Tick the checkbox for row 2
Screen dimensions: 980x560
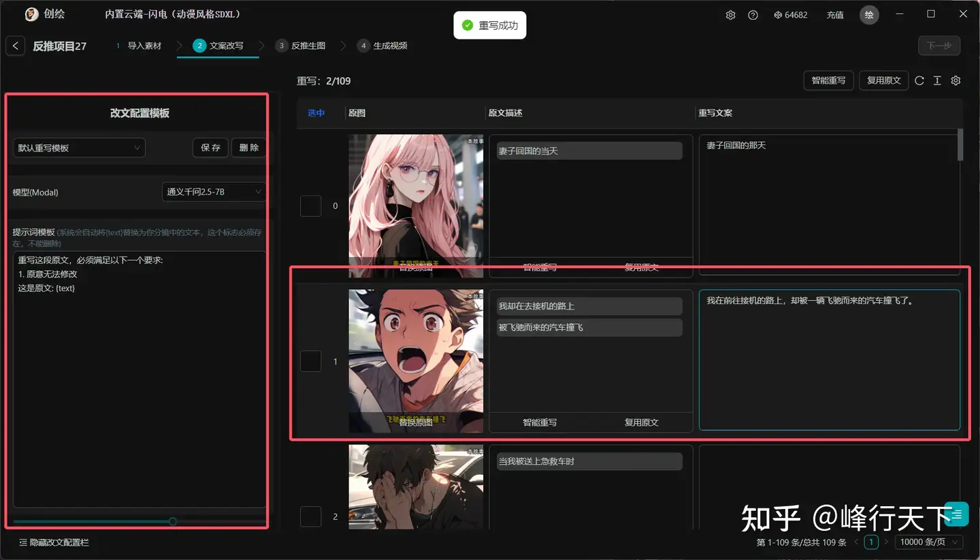pos(311,516)
